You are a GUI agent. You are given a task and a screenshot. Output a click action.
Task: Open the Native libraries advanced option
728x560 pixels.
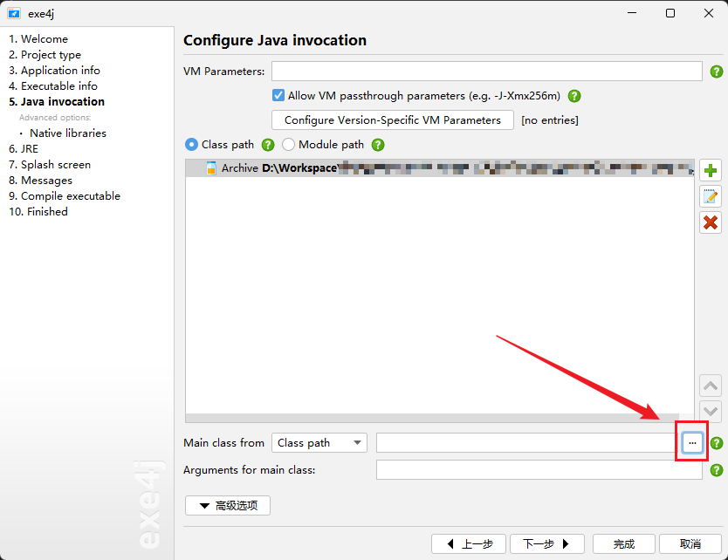[68, 133]
